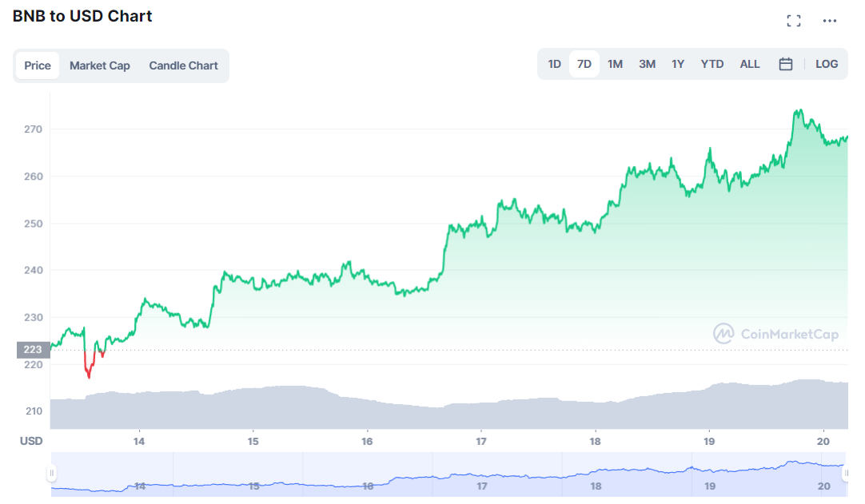Click the 250 price axis label
This screenshot has height=504, width=865.
(x=33, y=224)
